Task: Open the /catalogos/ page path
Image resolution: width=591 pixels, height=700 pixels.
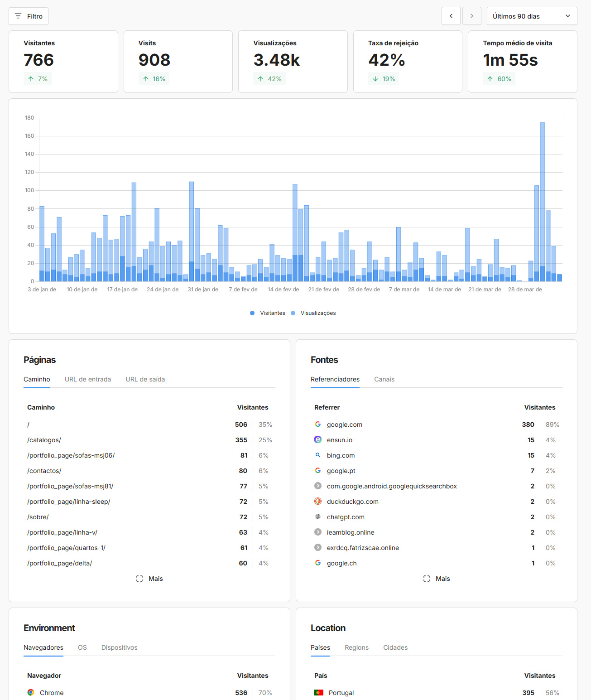Action: [x=44, y=440]
